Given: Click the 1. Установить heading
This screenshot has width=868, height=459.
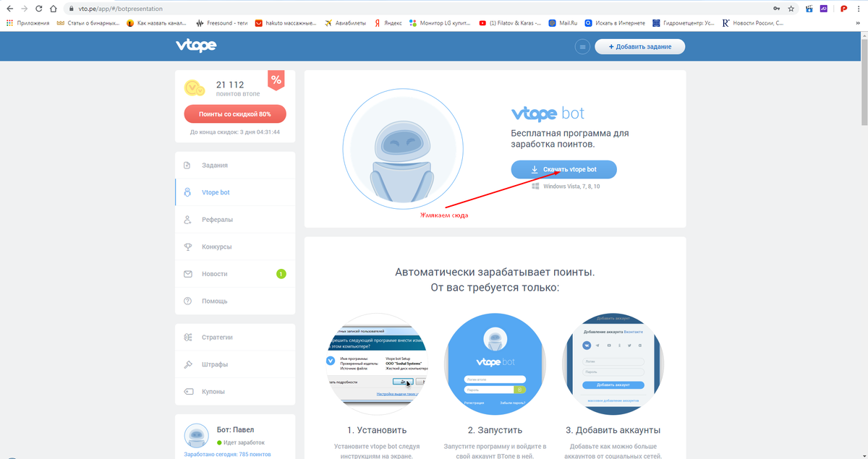Looking at the screenshot, I should coord(375,430).
